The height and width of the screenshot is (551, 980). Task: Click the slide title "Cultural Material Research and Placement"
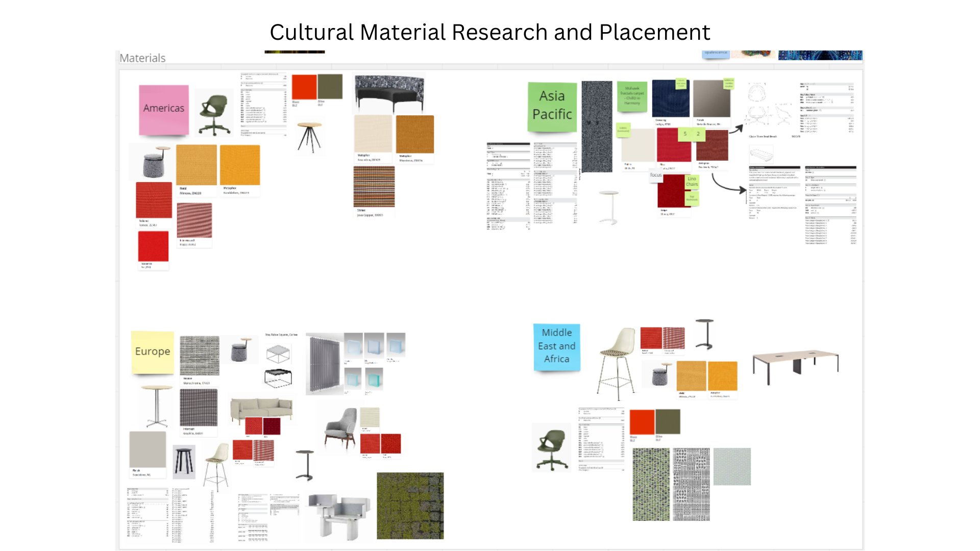click(x=489, y=32)
